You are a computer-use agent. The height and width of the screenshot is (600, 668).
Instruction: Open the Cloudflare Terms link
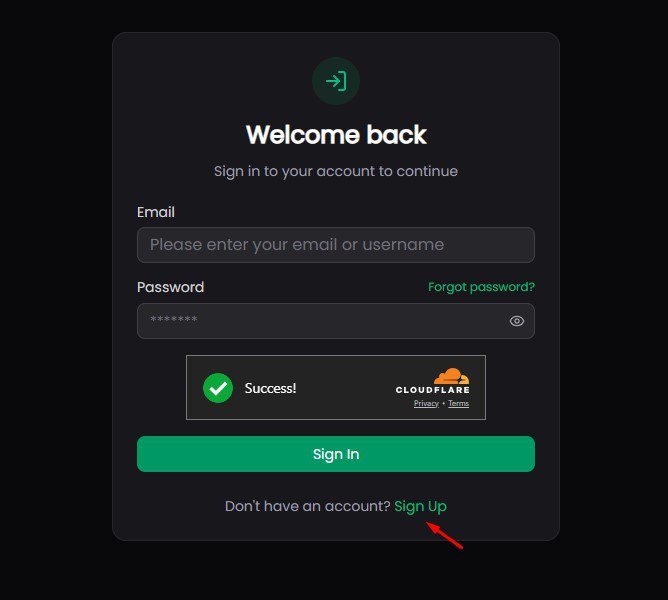tap(458, 403)
